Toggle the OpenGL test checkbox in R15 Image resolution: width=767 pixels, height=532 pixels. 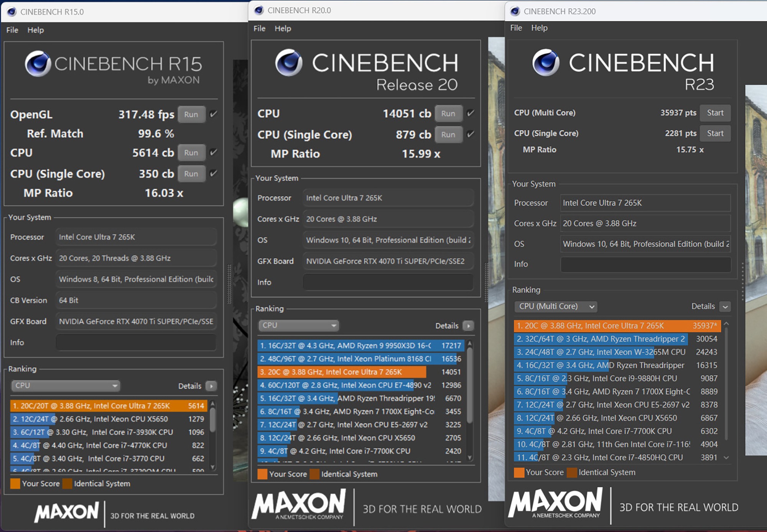pos(214,114)
